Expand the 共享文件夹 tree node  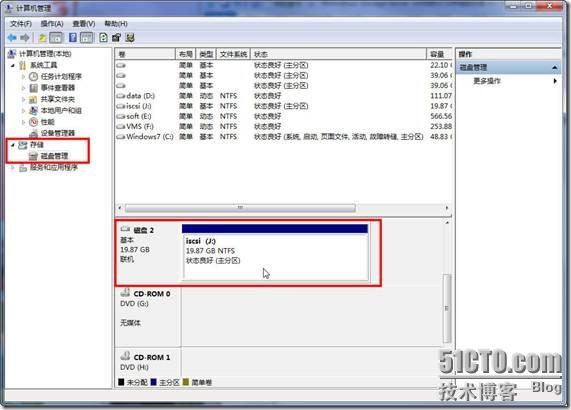tap(24, 99)
